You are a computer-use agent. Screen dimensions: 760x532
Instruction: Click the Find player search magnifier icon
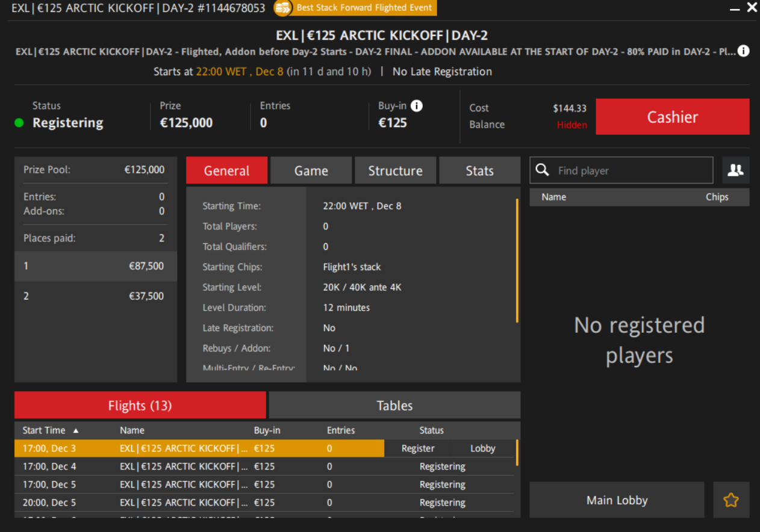(x=543, y=170)
